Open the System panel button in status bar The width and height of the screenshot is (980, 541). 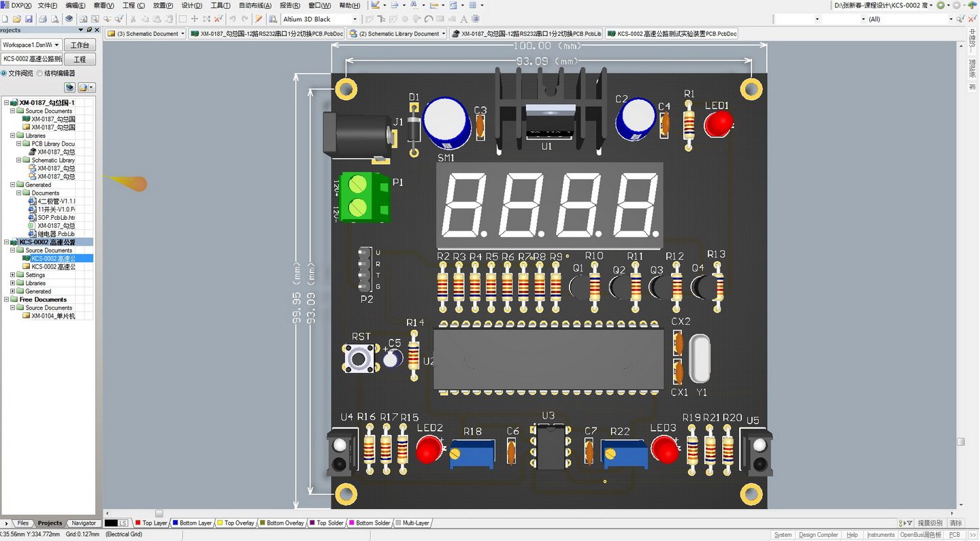pyautogui.click(x=783, y=535)
